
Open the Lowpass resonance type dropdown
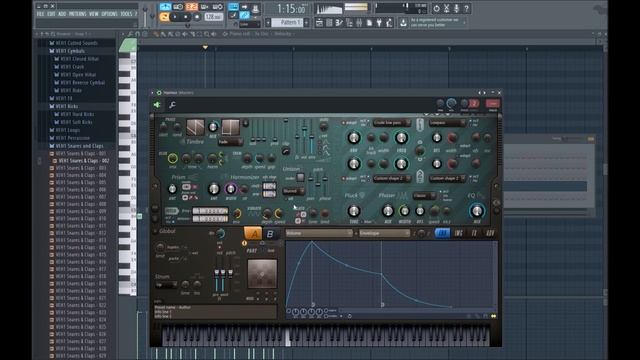coord(447,122)
